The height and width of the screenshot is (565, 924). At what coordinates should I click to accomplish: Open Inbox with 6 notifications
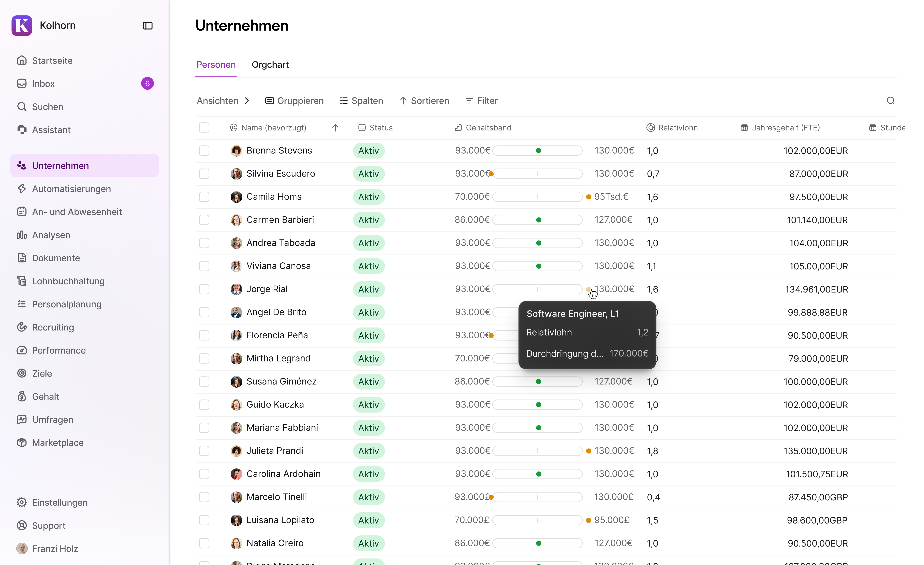[43, 84]
